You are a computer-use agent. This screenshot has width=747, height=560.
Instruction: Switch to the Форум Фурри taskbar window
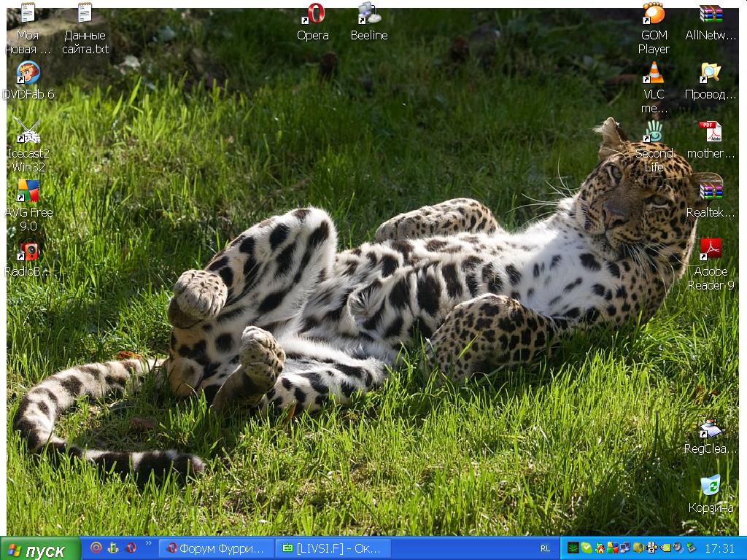tap(217, 548)
